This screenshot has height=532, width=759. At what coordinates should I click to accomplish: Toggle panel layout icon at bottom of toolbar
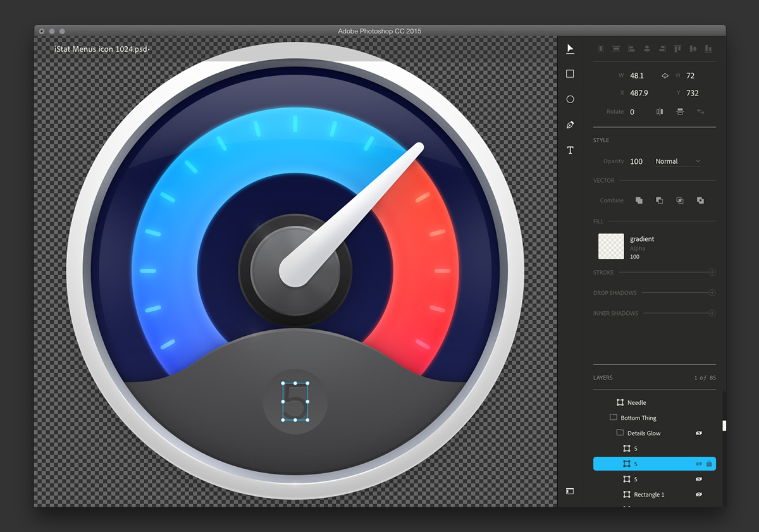pos(570,491)
